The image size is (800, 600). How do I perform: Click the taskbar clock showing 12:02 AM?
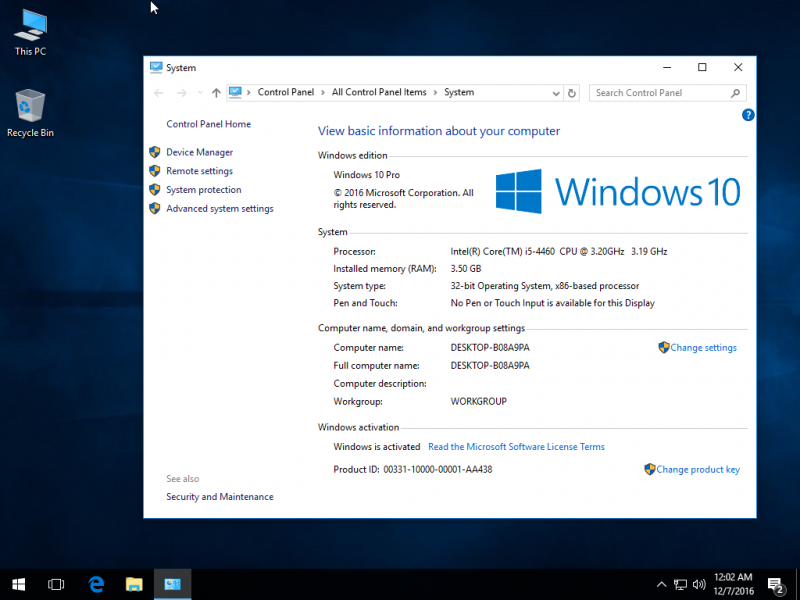coord(733,584)
